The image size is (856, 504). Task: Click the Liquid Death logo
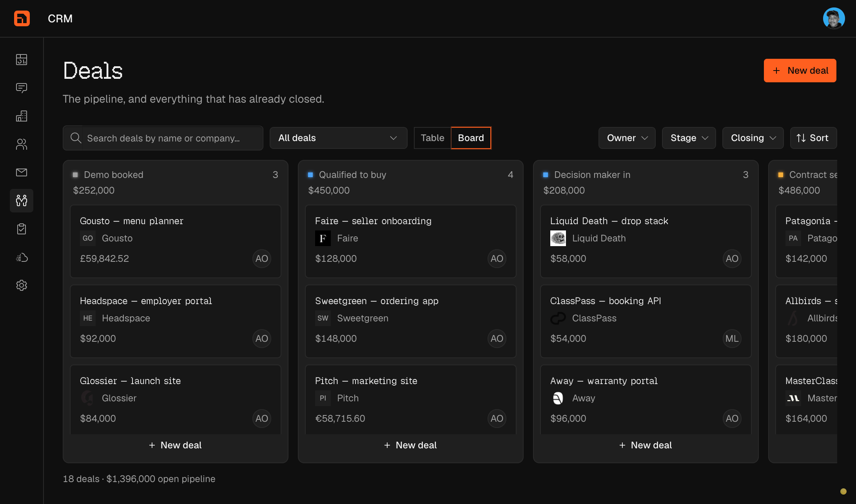(x=558, y=238)
